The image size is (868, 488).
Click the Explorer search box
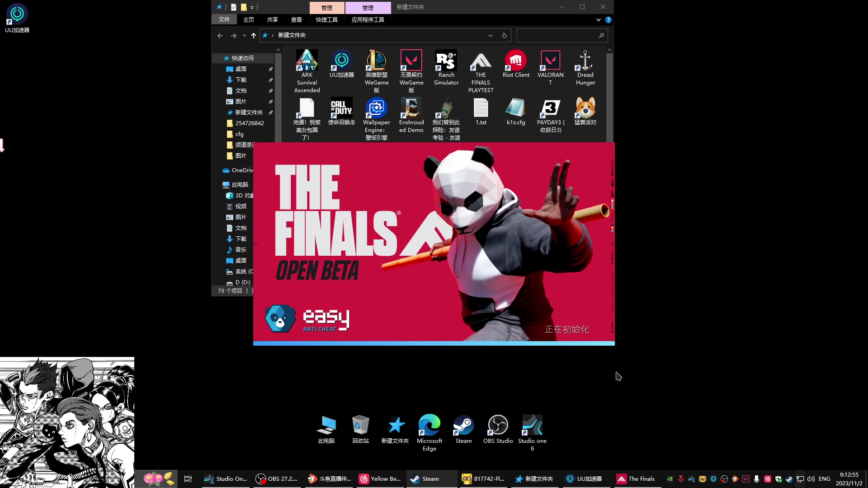pos(562,35)
